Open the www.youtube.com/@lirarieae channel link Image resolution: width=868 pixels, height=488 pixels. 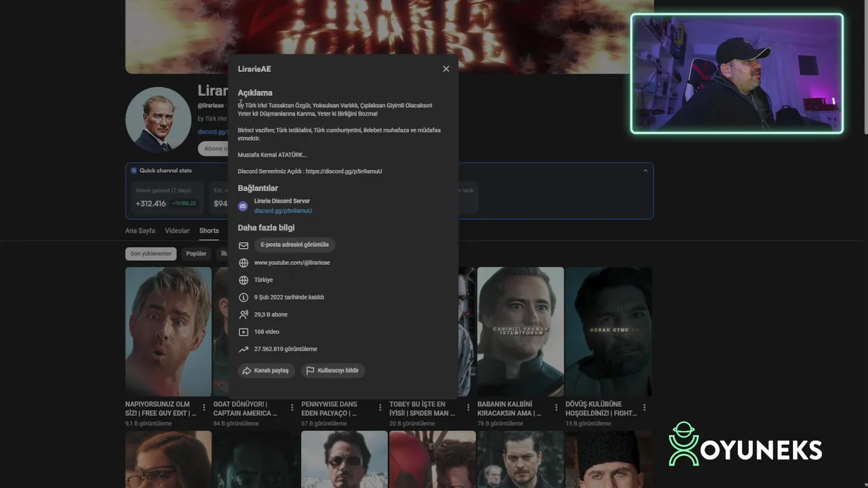292,263
